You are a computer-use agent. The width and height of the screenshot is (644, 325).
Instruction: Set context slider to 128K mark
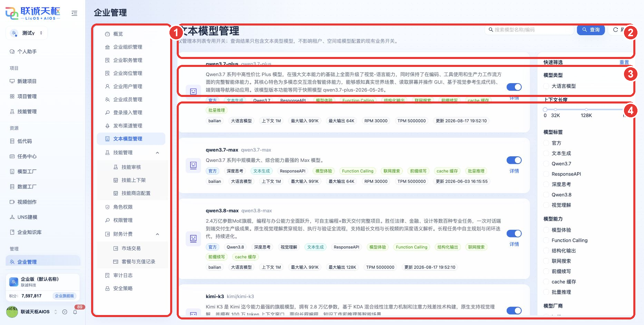click(586, 109)
